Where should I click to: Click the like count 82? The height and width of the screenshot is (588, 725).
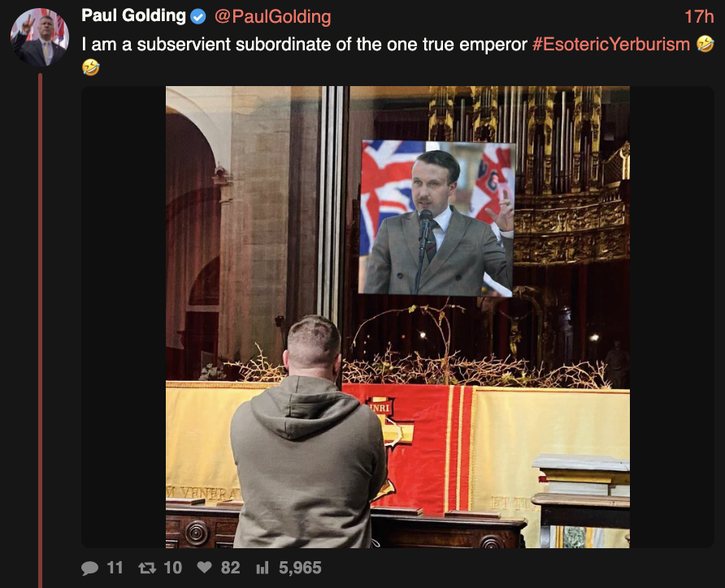click(x=230, y=568)
